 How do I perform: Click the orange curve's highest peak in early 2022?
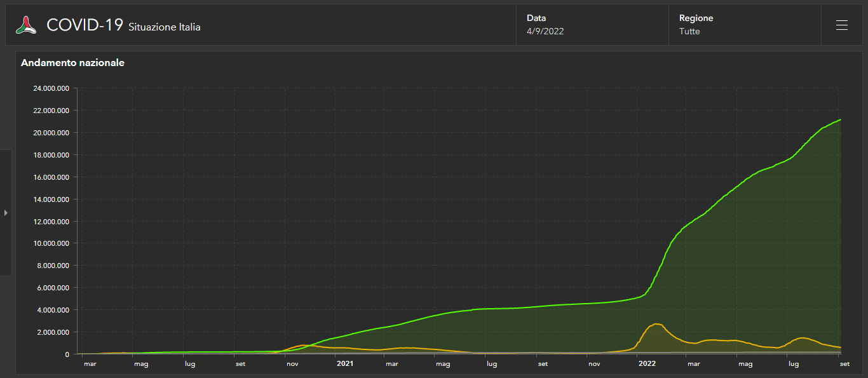657,324
